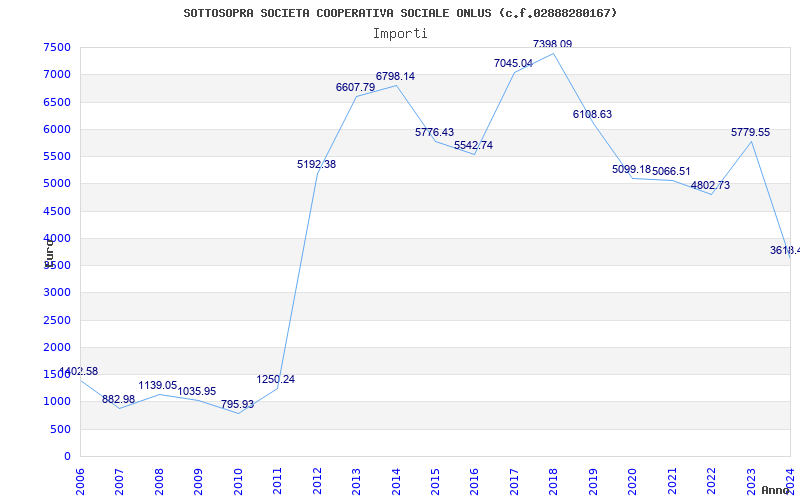Viewport: 800px width, 500px height.
Task: Click the 5099.18 data label
Action: point(632,169)
